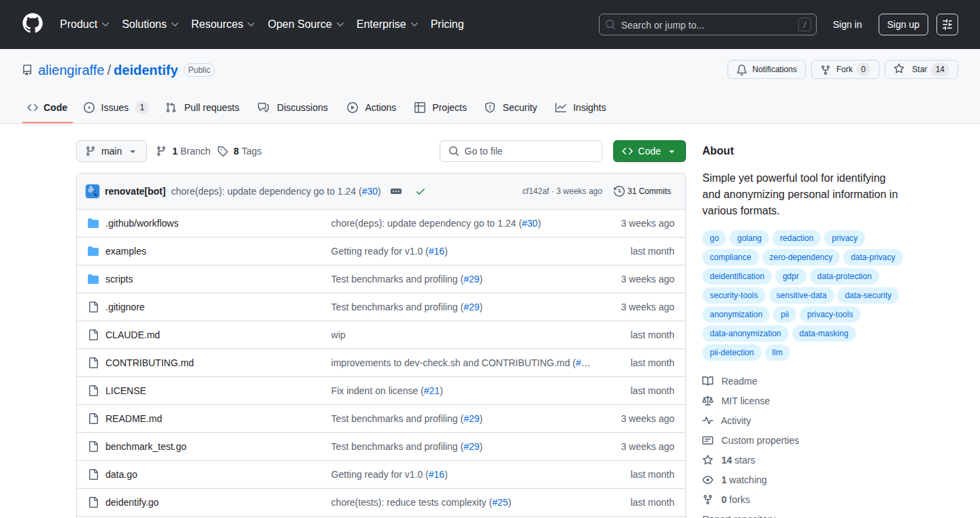Expand the Product menu
The width and height of the screenshot is (980, 518).
coord(84,24)
